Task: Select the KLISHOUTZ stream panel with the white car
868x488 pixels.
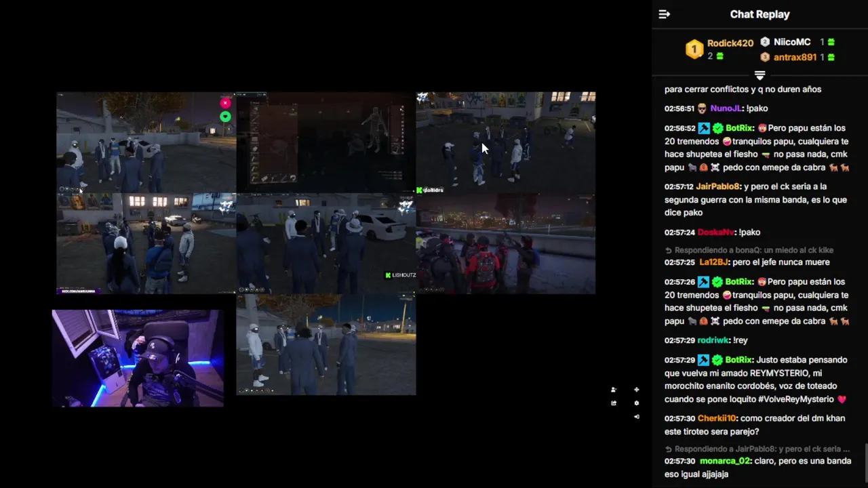Action: coord(326,243)
